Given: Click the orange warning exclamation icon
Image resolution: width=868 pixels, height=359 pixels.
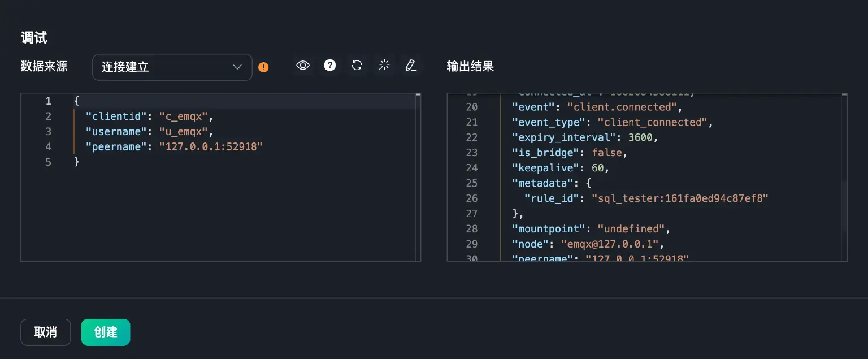Looking at the screenshot, I should 263,67.
